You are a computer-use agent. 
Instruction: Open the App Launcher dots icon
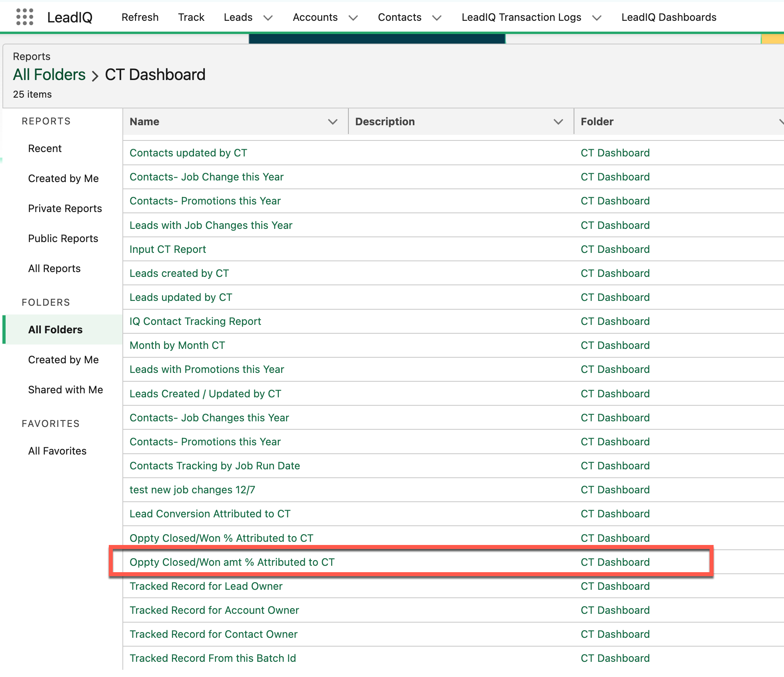(x=24, y=17)
